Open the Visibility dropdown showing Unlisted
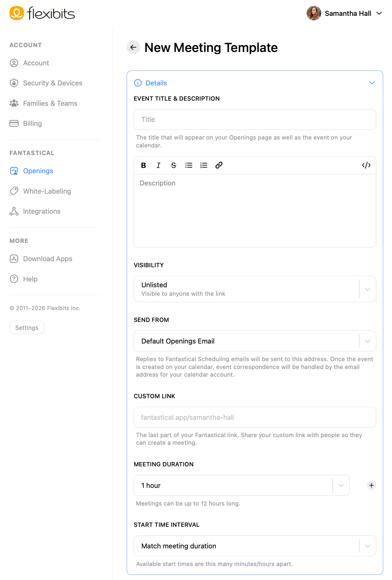Viewport: 392px width, 580px height. [x=255, y=289]
